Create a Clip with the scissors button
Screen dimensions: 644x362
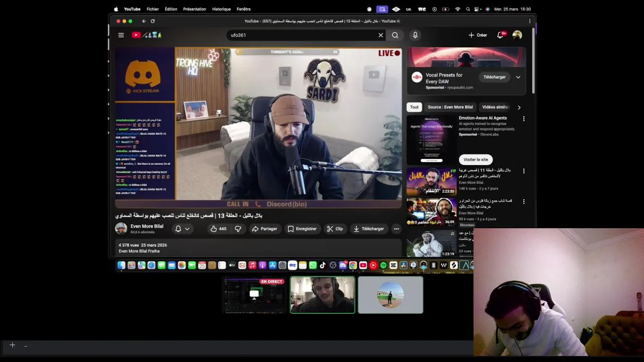point(335,229)
